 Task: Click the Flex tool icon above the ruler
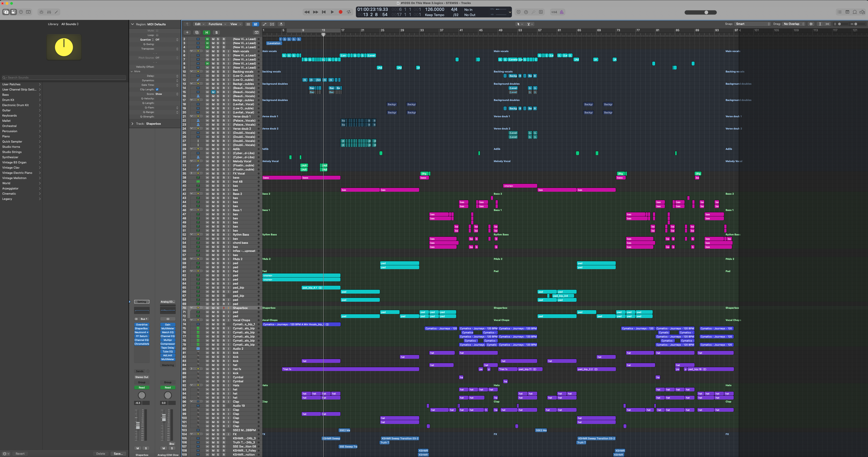tap(272, 24)
